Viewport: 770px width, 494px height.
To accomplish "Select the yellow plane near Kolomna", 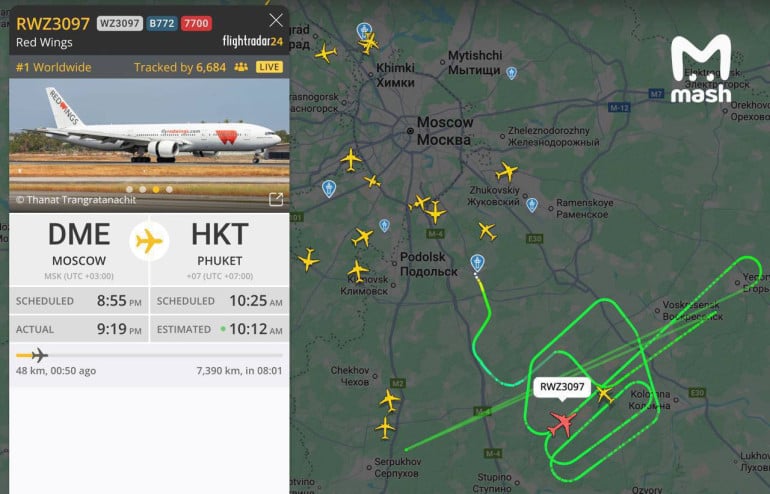I will [x=605, y=394].
